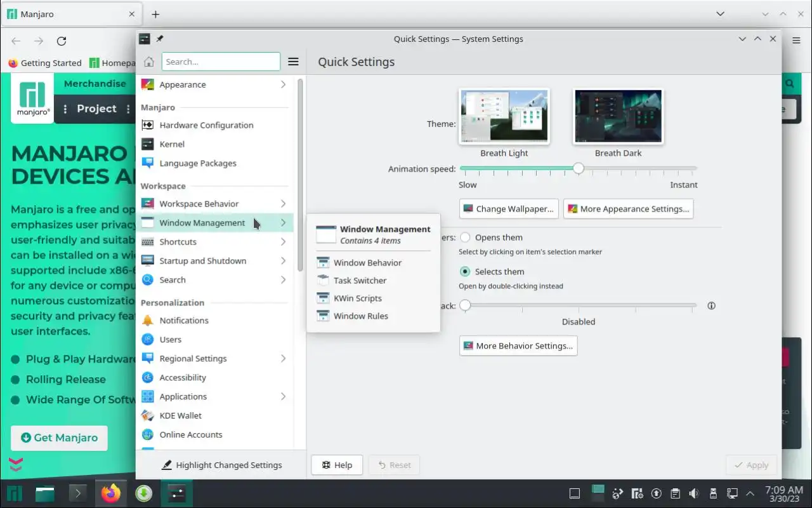Screen dimensions: 812x508
Task: Click the sidebar vertical scrollbar
Action: click(300, 175)
